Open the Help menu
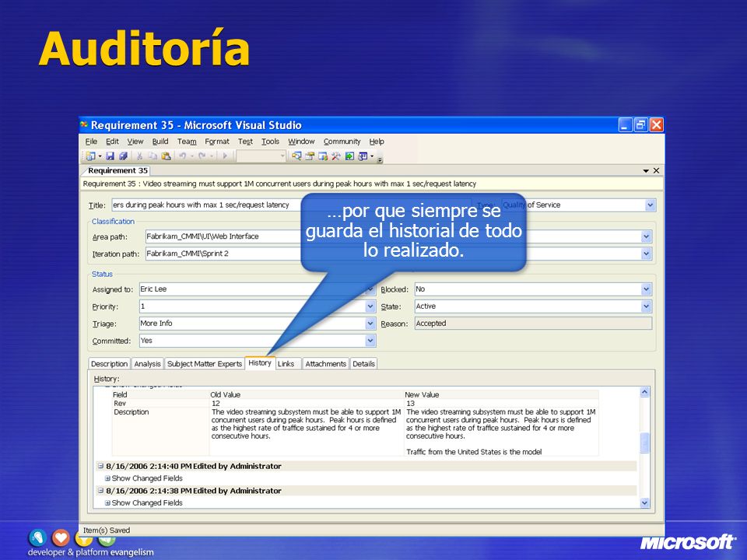 coord(377,142)
